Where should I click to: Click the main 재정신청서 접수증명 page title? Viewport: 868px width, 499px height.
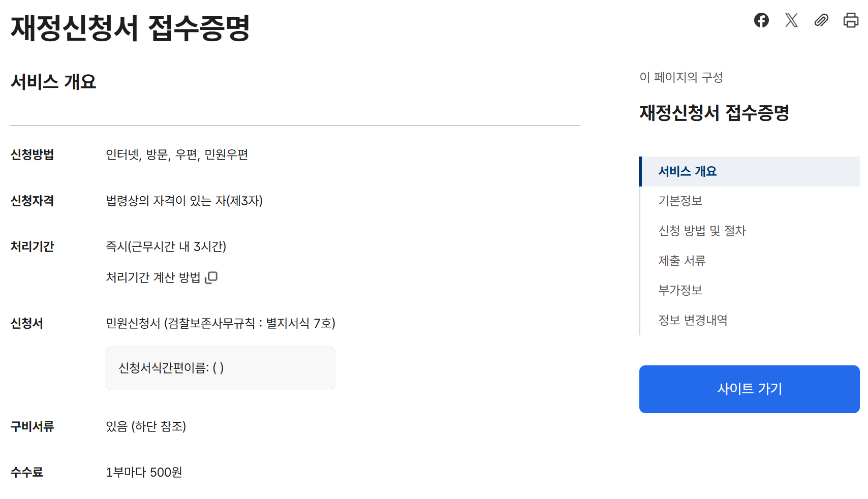(130, 28)
